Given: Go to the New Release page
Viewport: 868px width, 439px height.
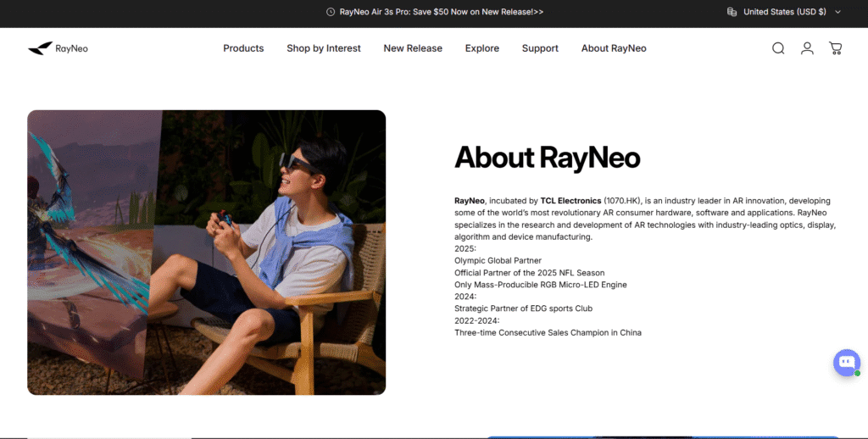Looking at the screenshot, I should [x=413, y=48].
